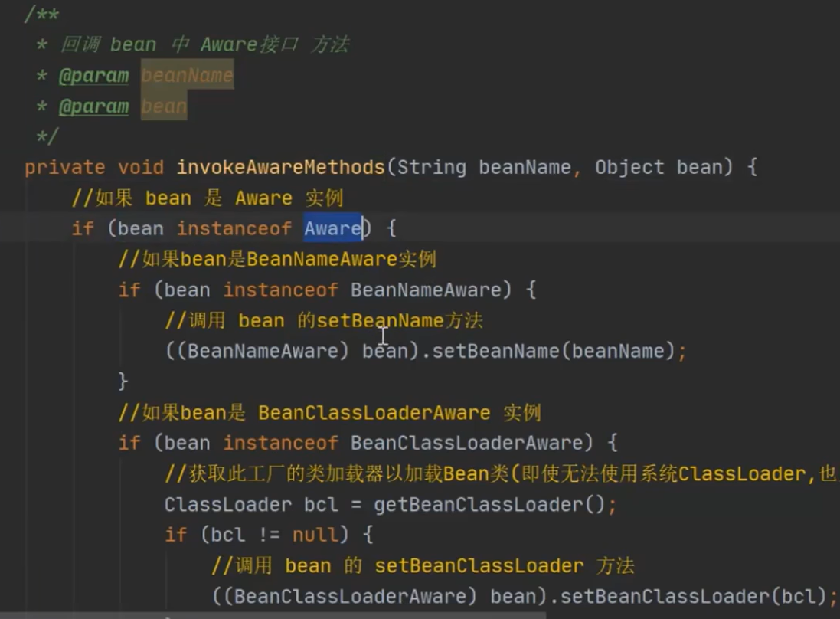840x619 pixels.
Task: Click BeanClassLoaderAware in instanceof condition
Action: (466, 443)
